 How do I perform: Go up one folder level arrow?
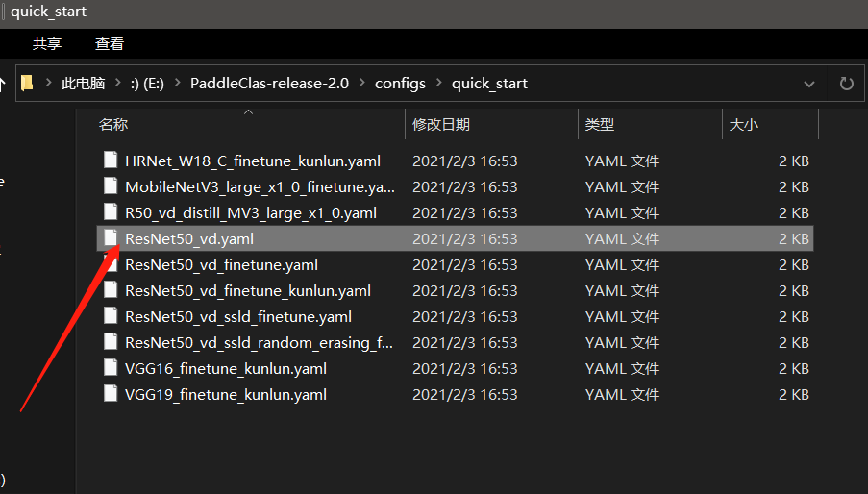click(3, 84)
